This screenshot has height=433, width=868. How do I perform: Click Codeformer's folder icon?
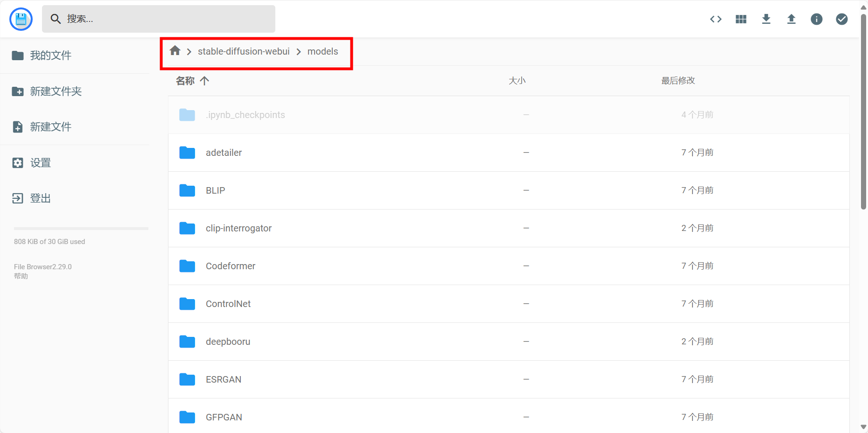[187, 266]
